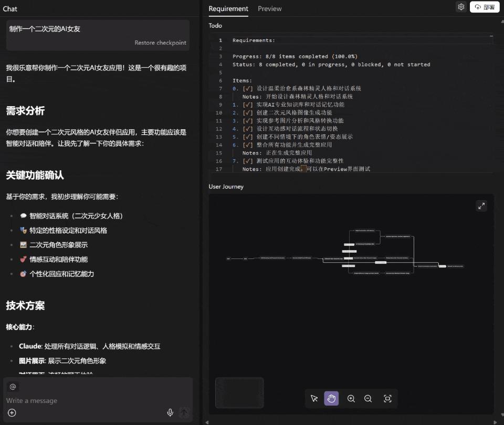Click the plus attachment icon in chat box
This screenshot has height=425, width=504.
(x=12, y=412)
